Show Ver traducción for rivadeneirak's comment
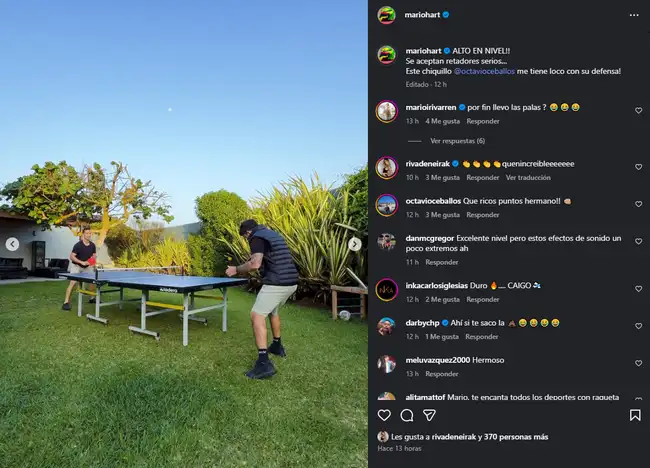The image size is (650, 468). pos(528,177)
